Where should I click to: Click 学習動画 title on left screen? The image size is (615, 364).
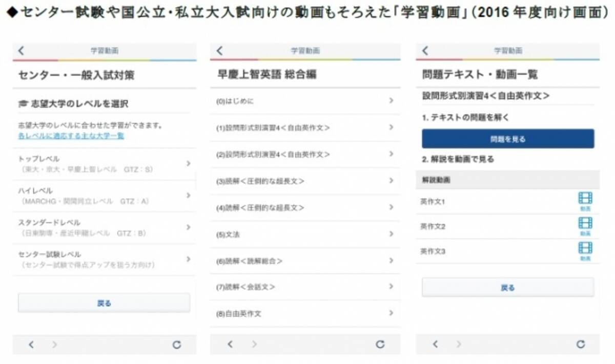pyautogui.click(x=105, y=51)
